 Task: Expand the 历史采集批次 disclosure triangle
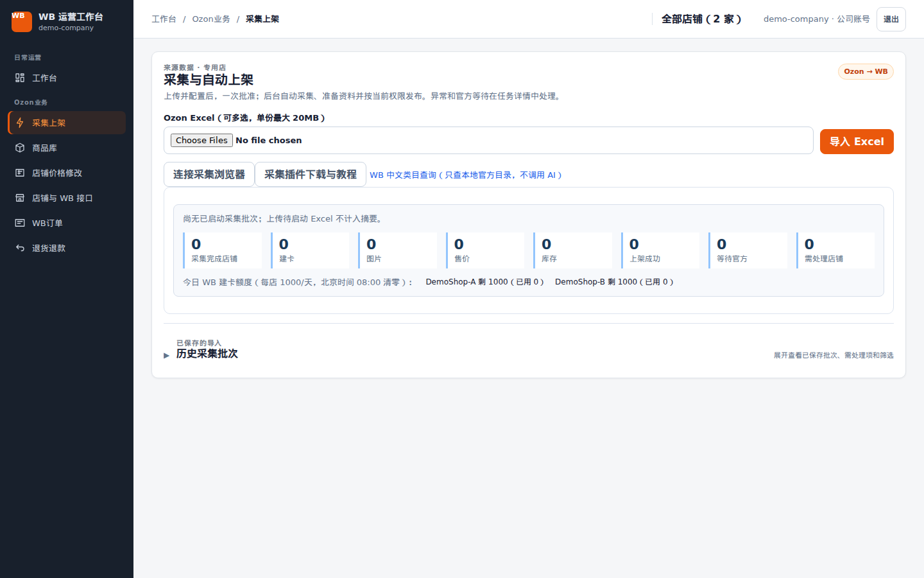(167, 355)
